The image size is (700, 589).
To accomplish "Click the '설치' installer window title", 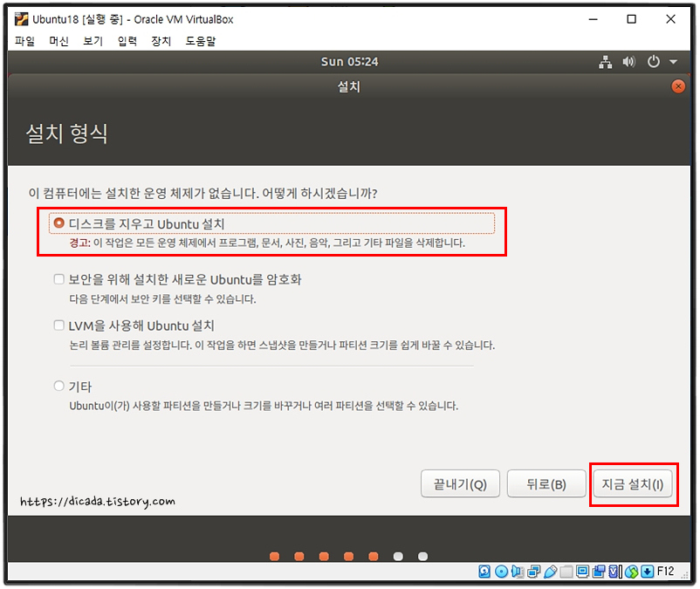I will 348,86.
